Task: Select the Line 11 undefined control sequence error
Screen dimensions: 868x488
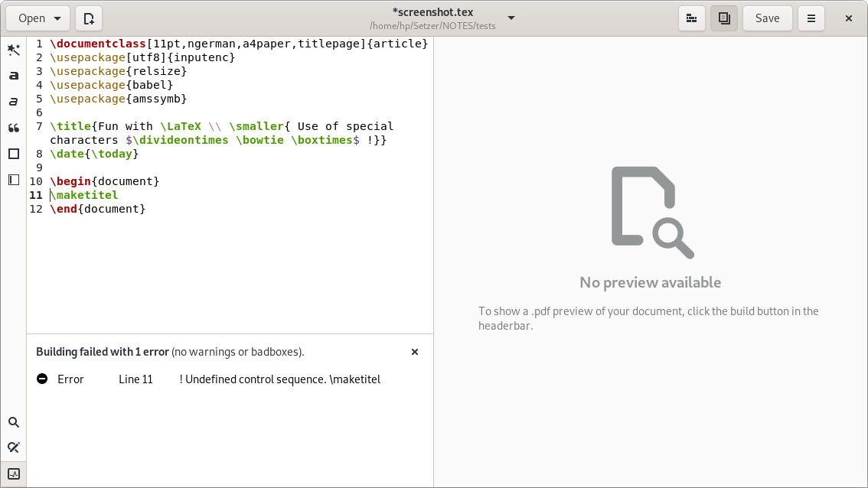Action: click(x=208, y=379)
